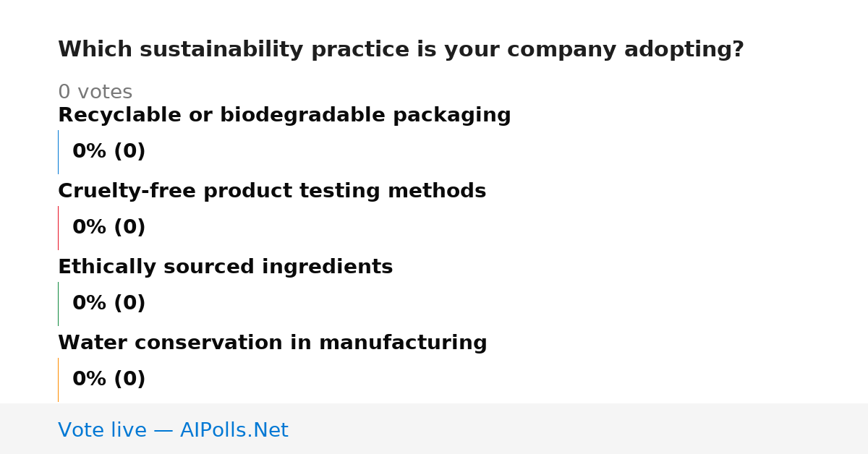Select Cruelty-free product testing methods option

[272, 192]
